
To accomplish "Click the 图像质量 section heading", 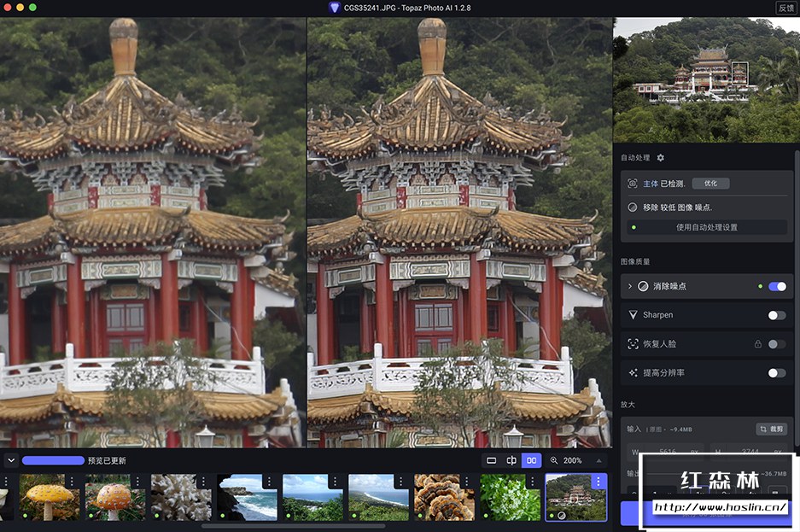I will coord(635,261).
